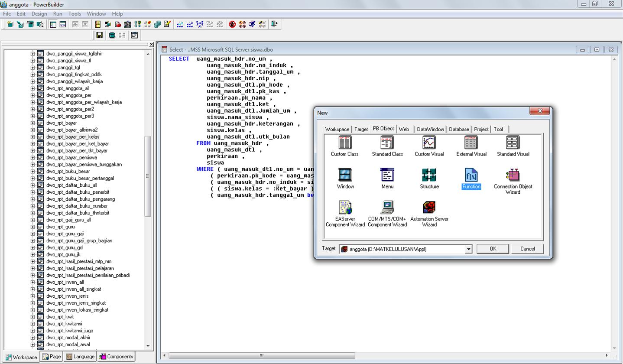Select the External Visual icon
623x364 pixels.
pos(471,143)
